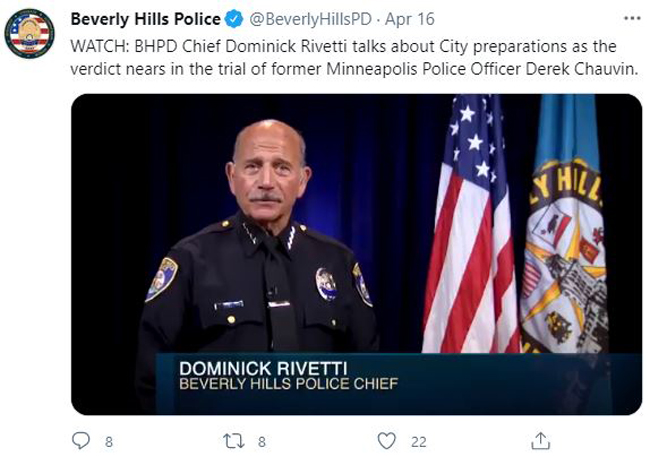Click the reply speech bubble icon
This screenshot has width=650, height=465.
(82, 440)
